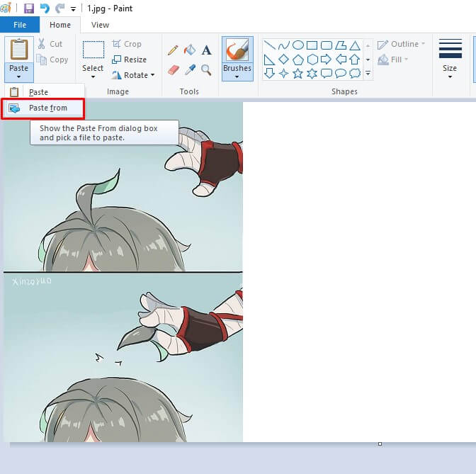This screenshot has width=476, height=474.
Task: Select the Six-point star shape
Action: 312,73
